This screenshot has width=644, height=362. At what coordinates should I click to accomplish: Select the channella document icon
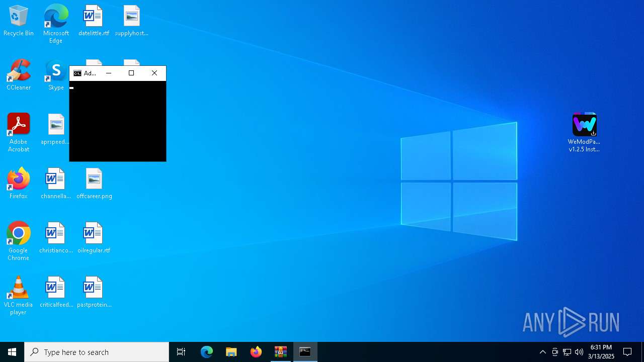click(x=56, y=184)
